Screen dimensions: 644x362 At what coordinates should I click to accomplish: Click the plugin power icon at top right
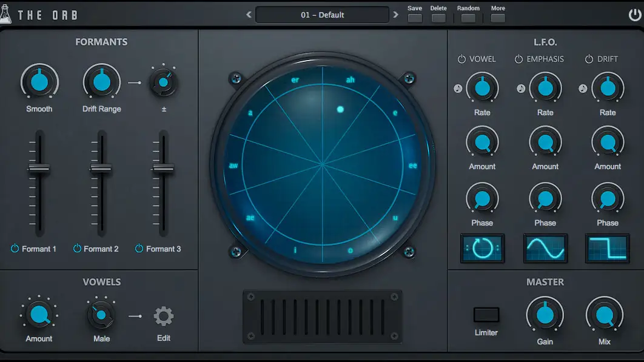[634, 15]
